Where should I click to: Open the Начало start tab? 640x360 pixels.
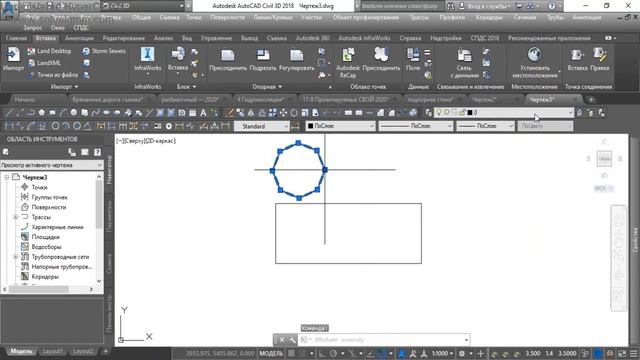pos(24,100)
